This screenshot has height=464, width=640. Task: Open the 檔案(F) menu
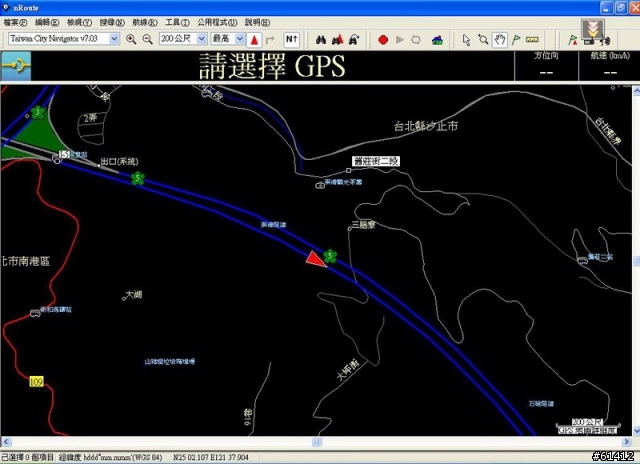(16, 22)
